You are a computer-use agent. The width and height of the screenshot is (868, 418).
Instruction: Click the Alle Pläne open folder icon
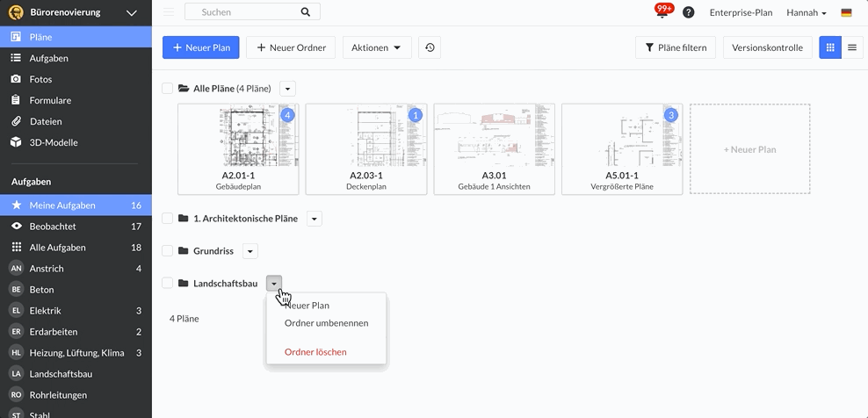184,88
